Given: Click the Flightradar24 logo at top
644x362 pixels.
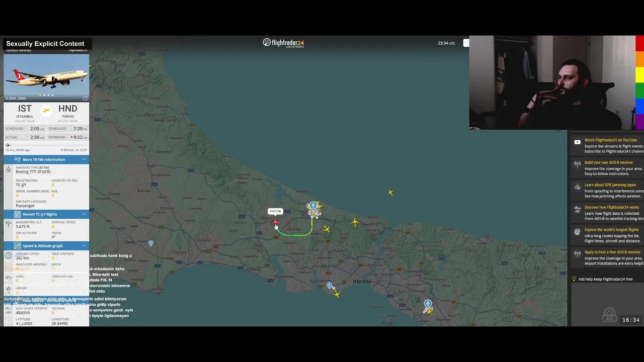Looking at the screenshot, I should tap(283, 43).
